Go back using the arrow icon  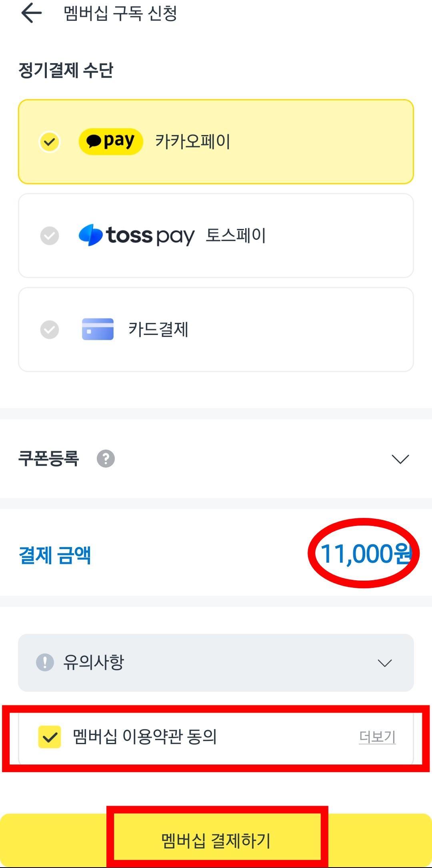pyautogui.click(x=32, y=13)
